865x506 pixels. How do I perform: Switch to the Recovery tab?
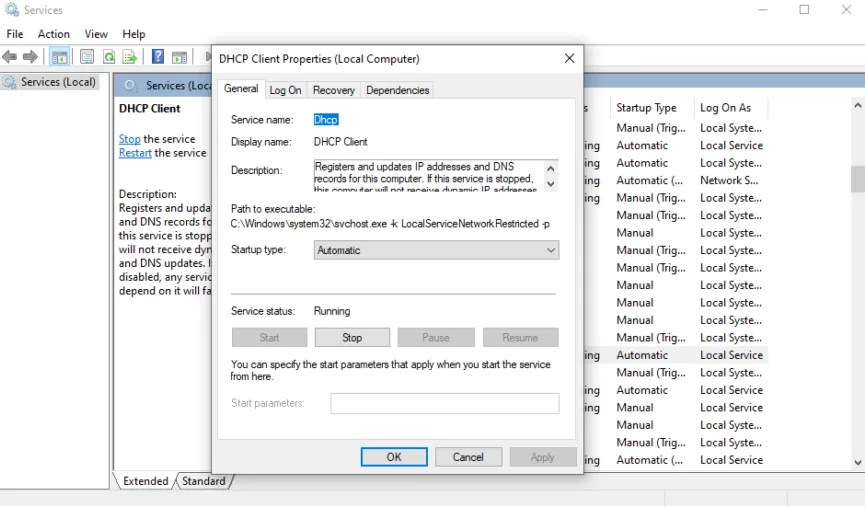click(x=334, y=90)
